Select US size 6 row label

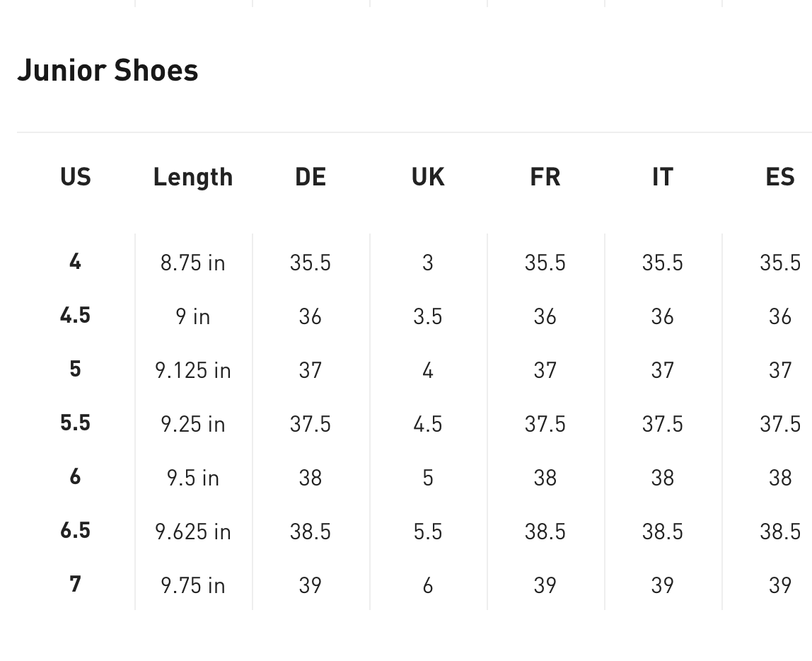point(76,477)
